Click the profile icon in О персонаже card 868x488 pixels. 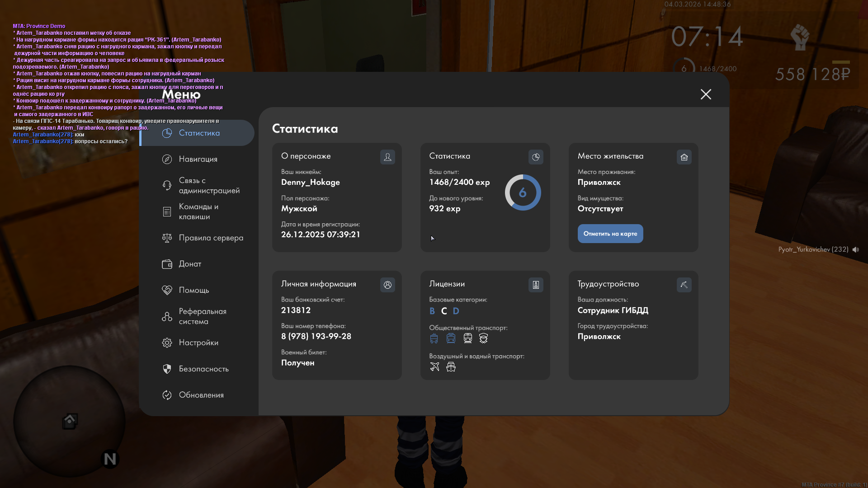[387, 157]
